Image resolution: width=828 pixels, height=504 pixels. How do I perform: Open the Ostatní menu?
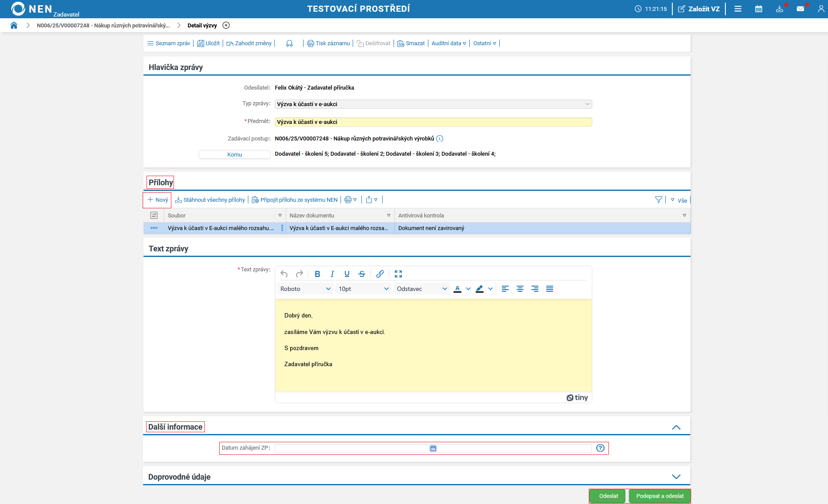pos(484,43)
